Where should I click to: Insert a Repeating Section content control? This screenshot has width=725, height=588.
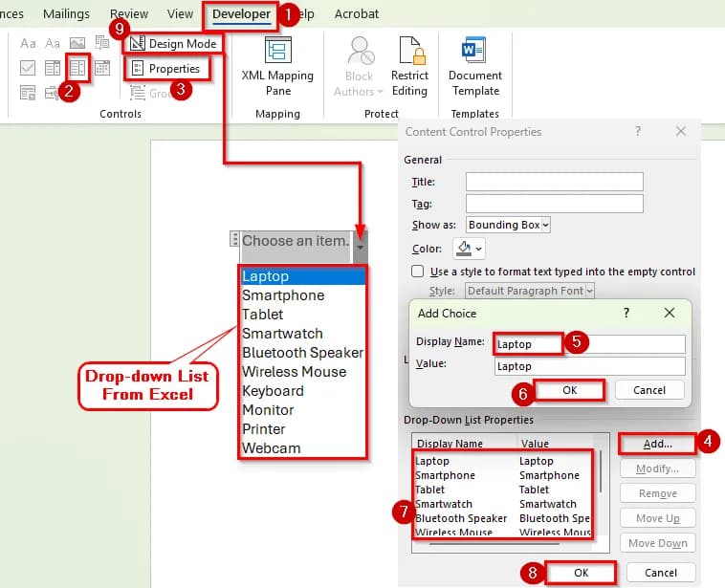click(28, 93)
